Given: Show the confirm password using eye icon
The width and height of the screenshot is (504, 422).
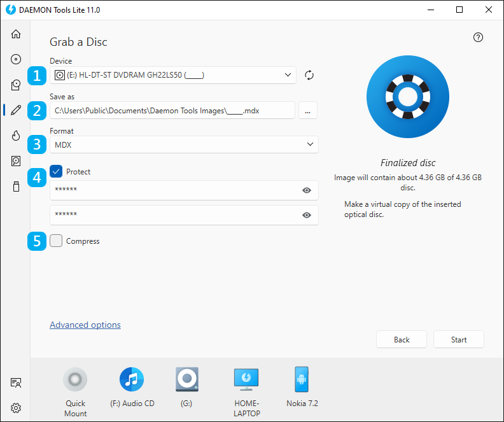Looking at the screenshot, I should [x=307, y=215].
